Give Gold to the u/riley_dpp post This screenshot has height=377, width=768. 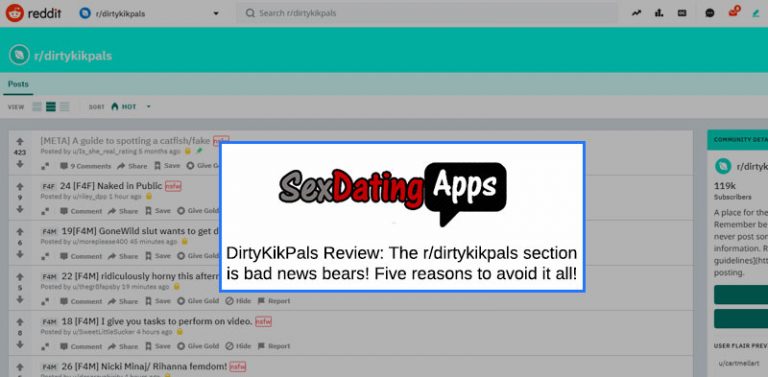[x=198, y=211]
